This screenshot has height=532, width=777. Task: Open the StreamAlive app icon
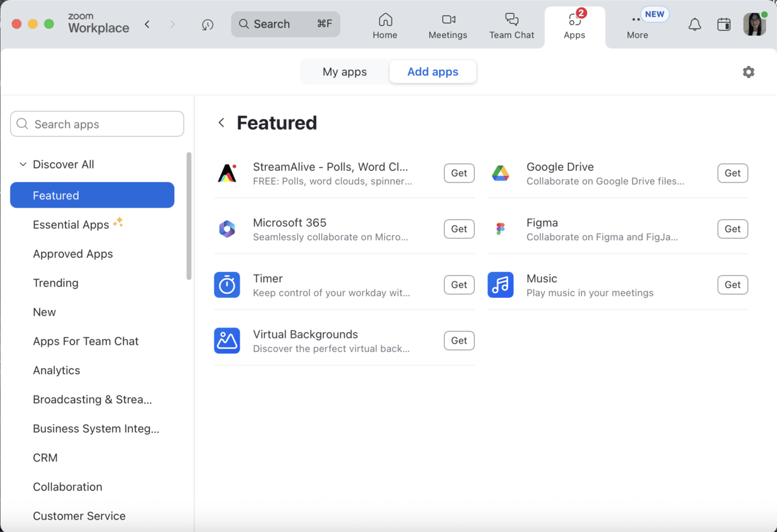[x=227, y=173]
